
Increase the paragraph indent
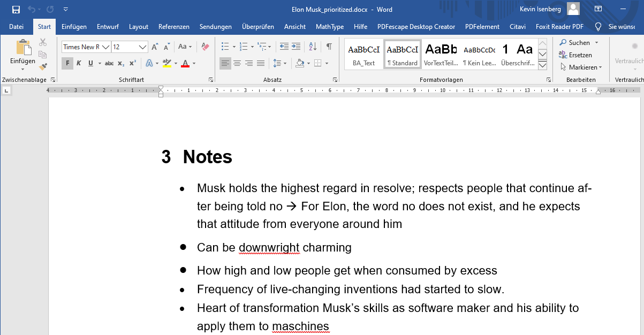click(295, 47)
